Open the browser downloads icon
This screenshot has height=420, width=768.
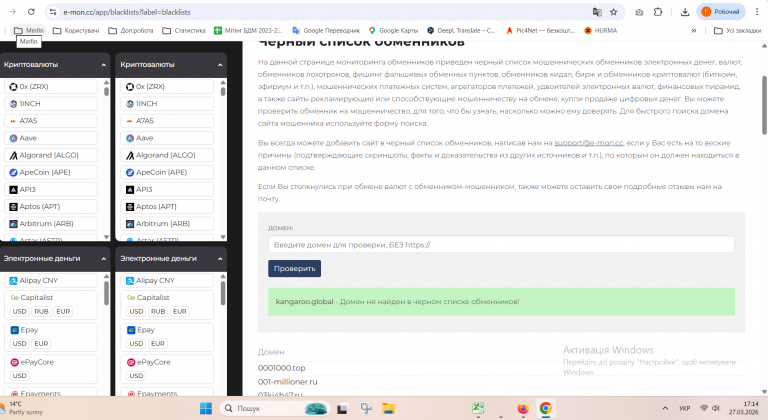pos(685,12)
